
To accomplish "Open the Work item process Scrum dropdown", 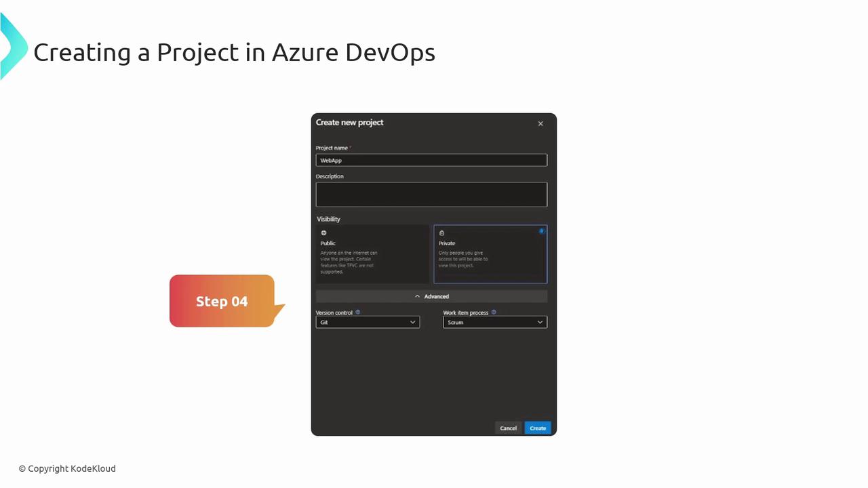I will coord(495,322).
